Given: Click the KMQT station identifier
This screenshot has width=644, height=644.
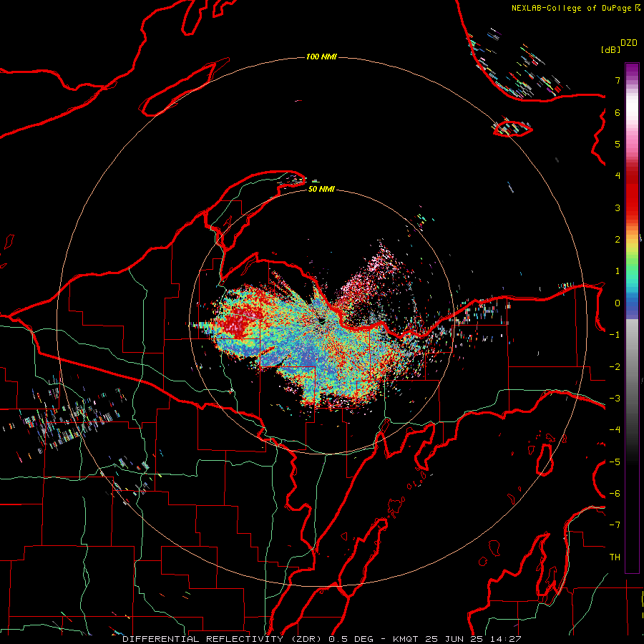Looking at the screenshot, I should pyautogui.click(x=406, y=639).
